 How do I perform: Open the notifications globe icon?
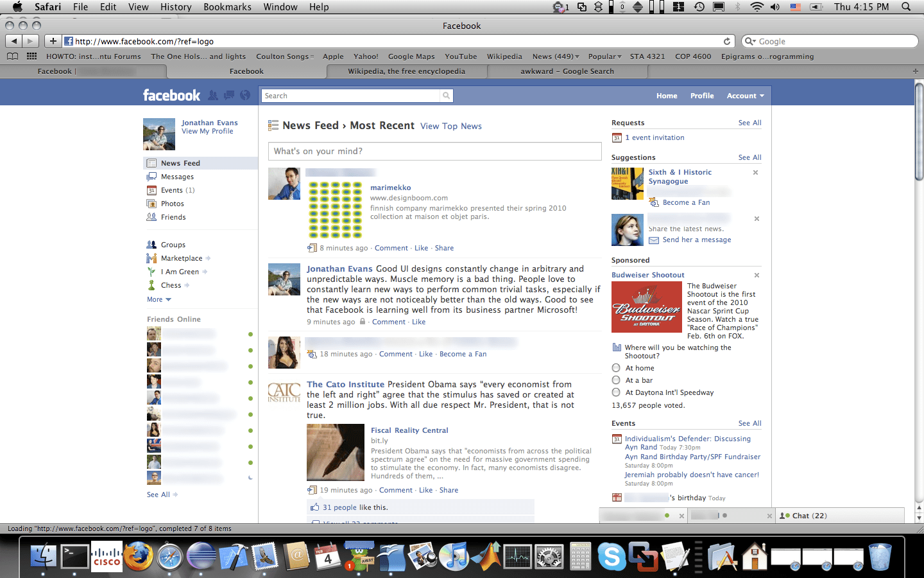[245, 96]
